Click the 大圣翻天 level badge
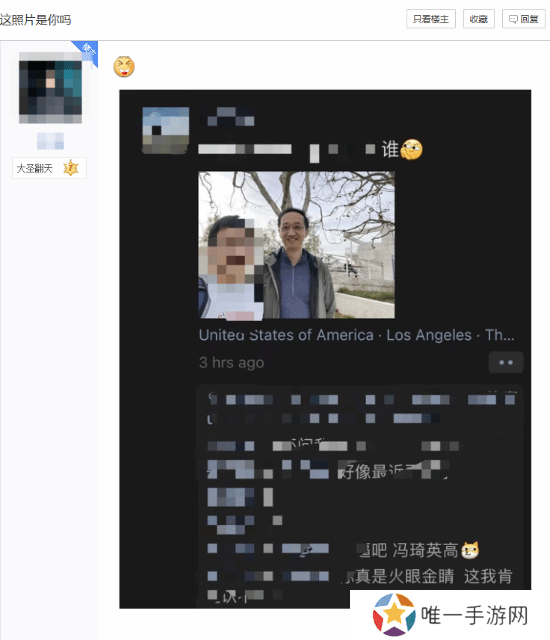The height and width of the screenshot is (640, 550). 49,168
